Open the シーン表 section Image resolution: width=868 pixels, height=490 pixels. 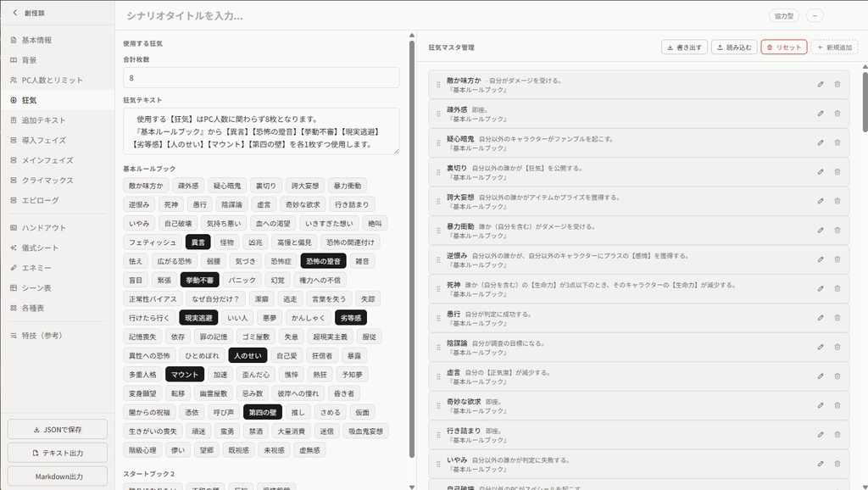pyautogui.click(x=58, y=288)
